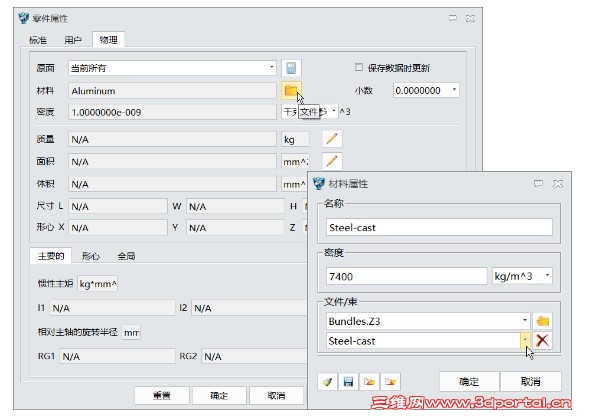This screenshot has height=416, width=591.
Task: Click the brush icon at bottom of 材料属性
Action: tap(327, 382)
